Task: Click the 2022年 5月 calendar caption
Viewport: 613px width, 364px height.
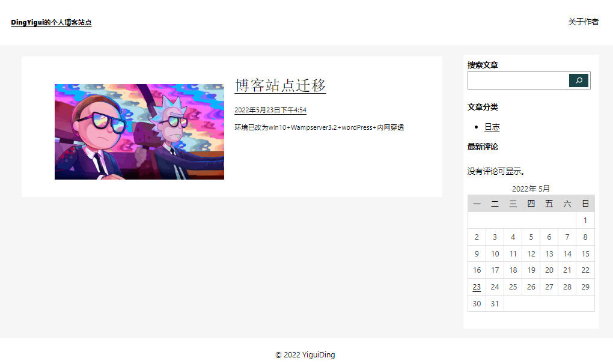Action: (531, 189)
